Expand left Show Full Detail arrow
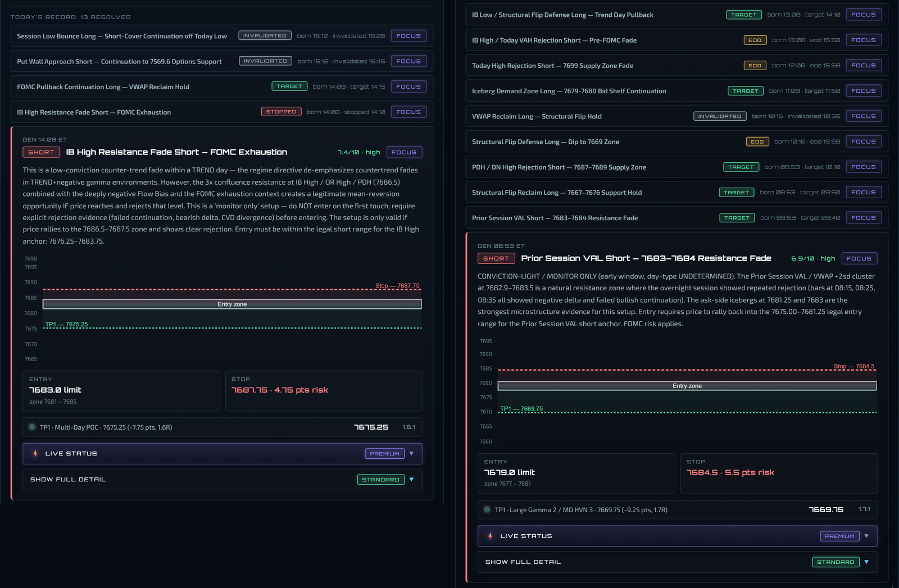Screen dimensions: 899x588 click(x=411, y=479)
